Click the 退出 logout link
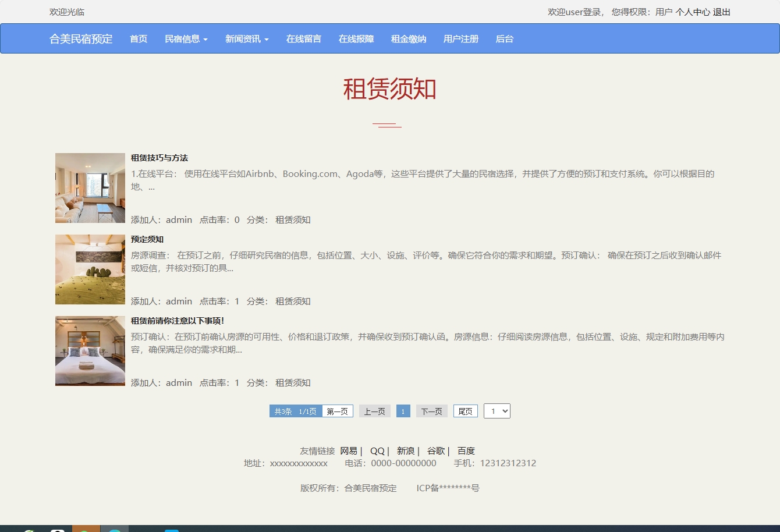 [x=722, y=12]
